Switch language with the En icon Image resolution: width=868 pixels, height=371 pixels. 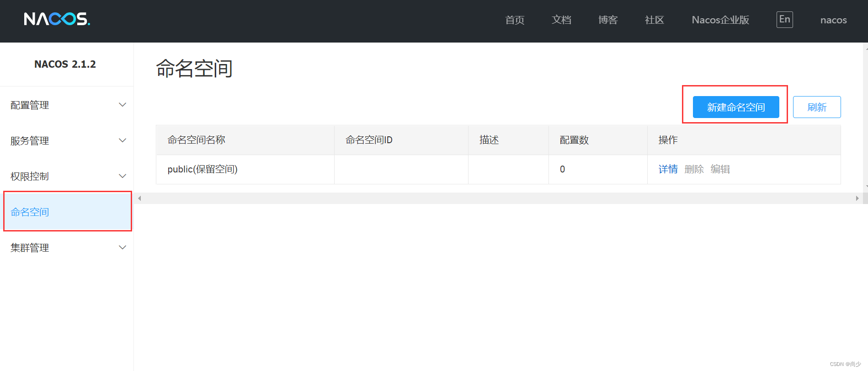point(784,20)
